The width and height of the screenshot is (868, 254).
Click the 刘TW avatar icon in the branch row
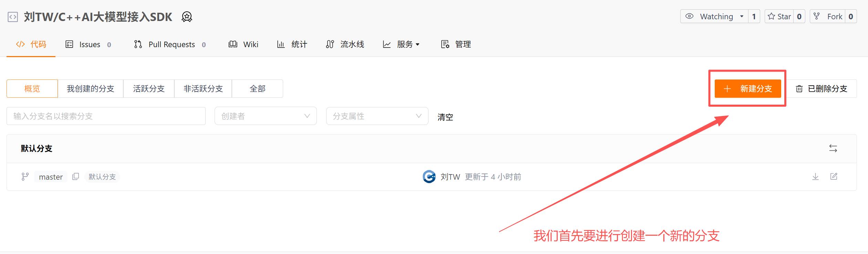[x=429, y=177]
